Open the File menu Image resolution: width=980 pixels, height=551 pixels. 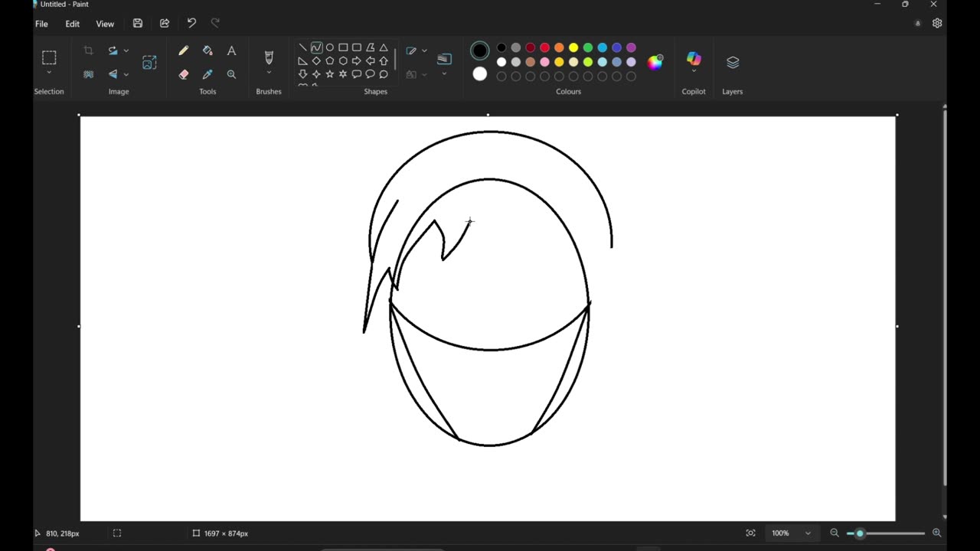(x=41, y=24)
